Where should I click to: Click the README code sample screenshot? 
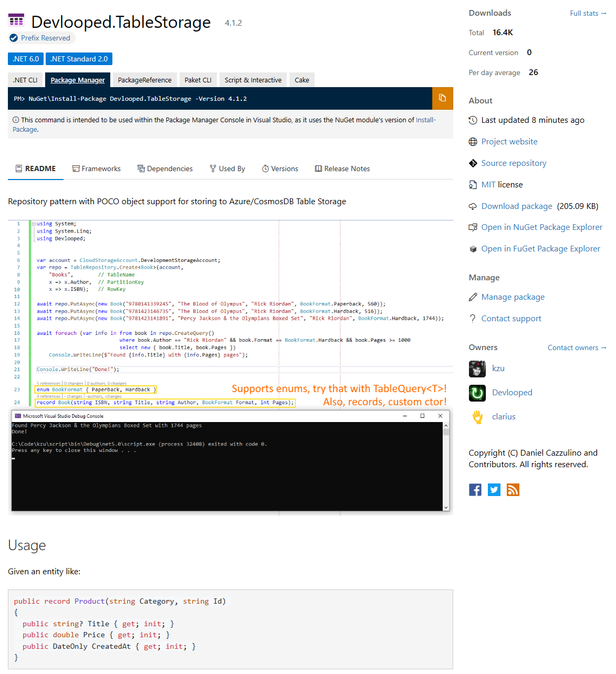click(231, 367)
